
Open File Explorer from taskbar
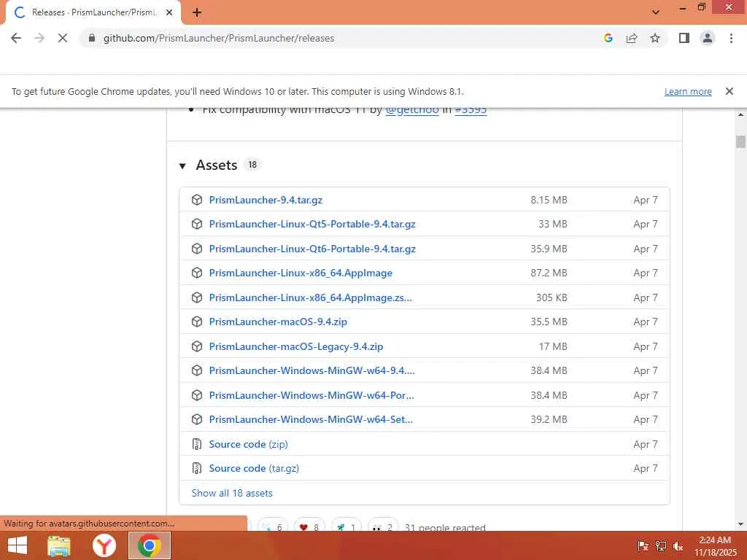pos(59,545)
